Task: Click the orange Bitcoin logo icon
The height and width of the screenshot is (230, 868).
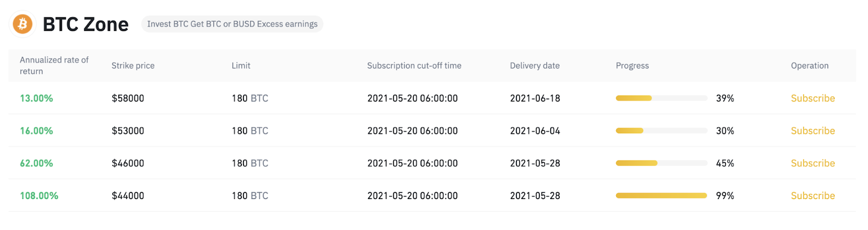Action: (22, 24)
